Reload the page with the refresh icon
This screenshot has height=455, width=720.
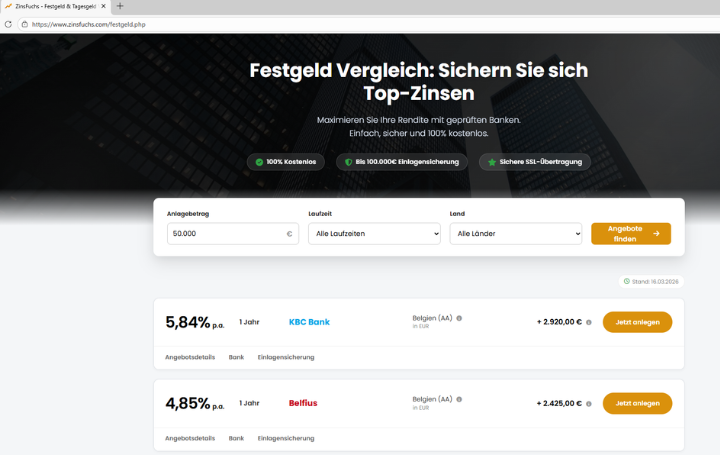point(9,23)
